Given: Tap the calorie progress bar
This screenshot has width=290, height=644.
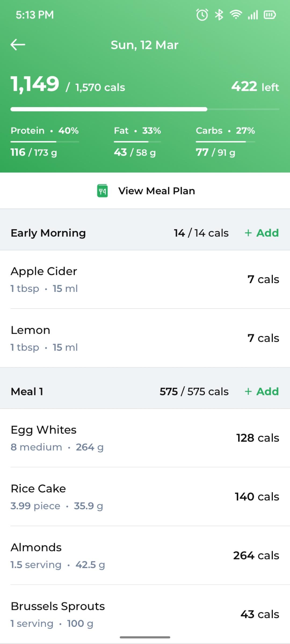Looking at the screenshot, I should (145, 109).
